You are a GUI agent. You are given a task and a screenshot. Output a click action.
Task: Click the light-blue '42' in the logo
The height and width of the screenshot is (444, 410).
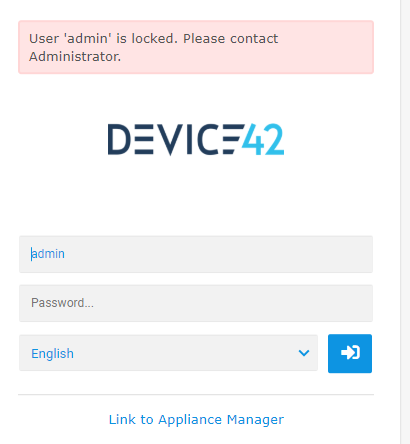pyautogui.click(x=263, y=139)
